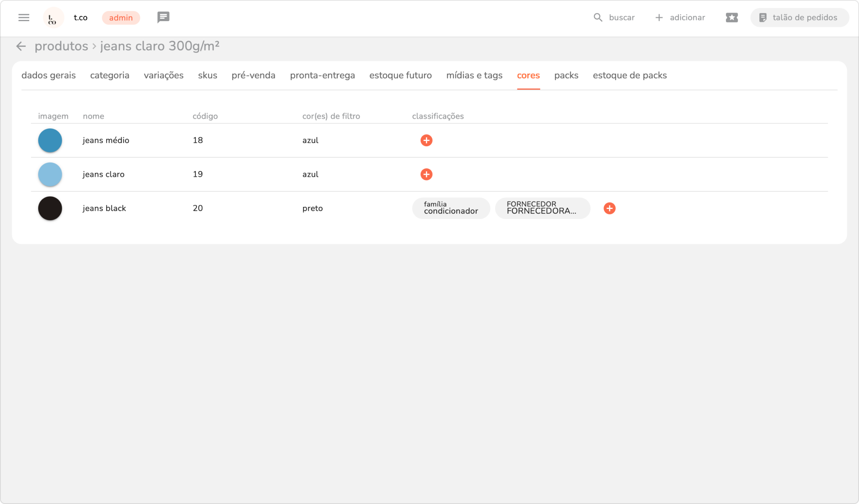Select the estoque futuro tab

click(x=400, y=76)
